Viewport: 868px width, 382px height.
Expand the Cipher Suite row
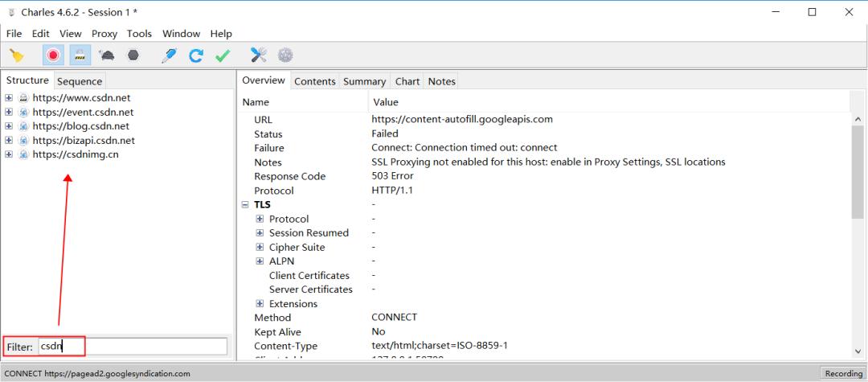coord(260,247)
